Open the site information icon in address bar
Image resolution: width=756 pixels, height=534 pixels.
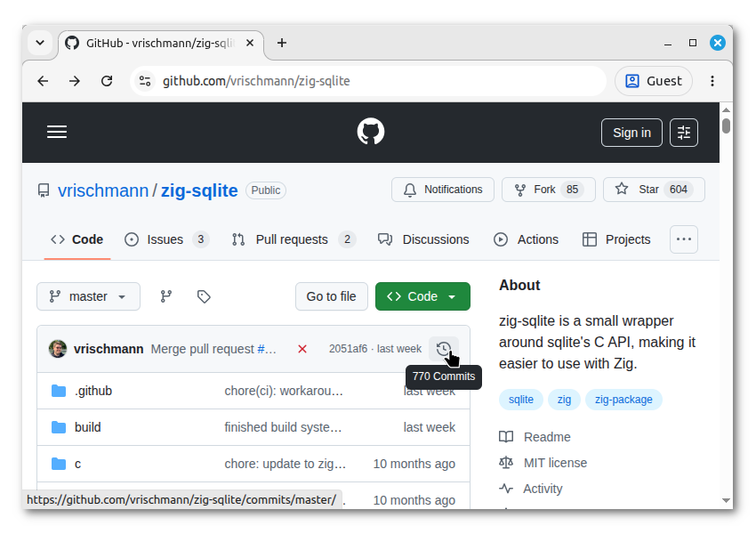145,81
